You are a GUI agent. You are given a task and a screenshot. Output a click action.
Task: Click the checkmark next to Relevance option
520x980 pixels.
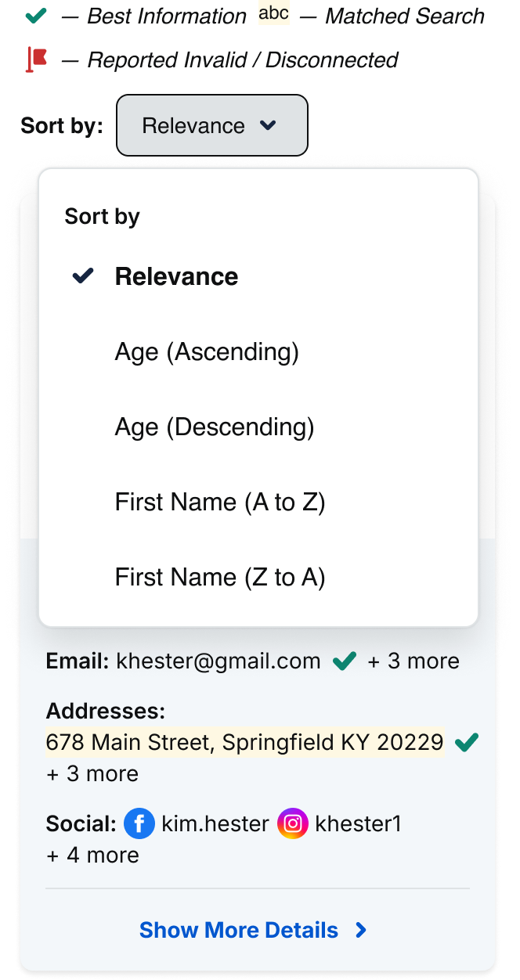(83, 276)
